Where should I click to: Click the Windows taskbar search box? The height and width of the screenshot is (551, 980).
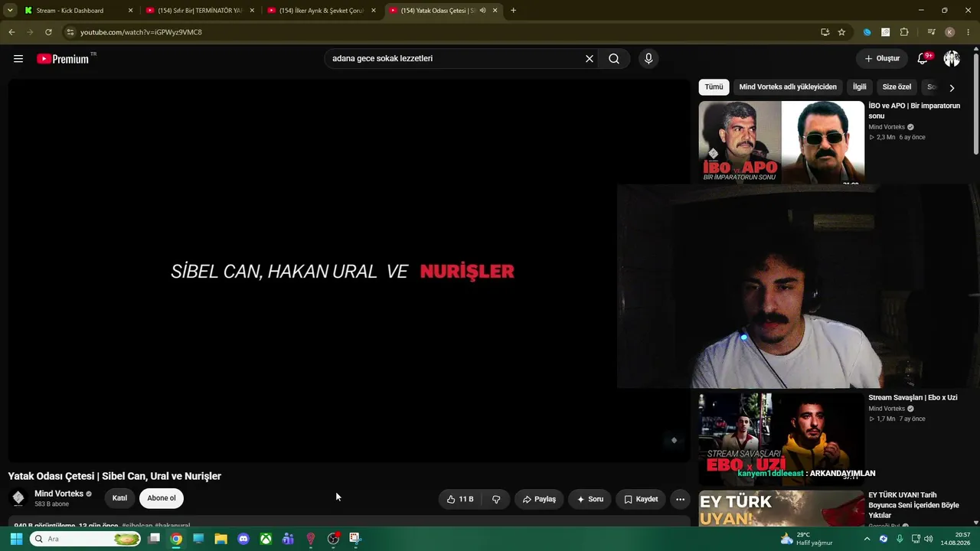click(86, 539)
